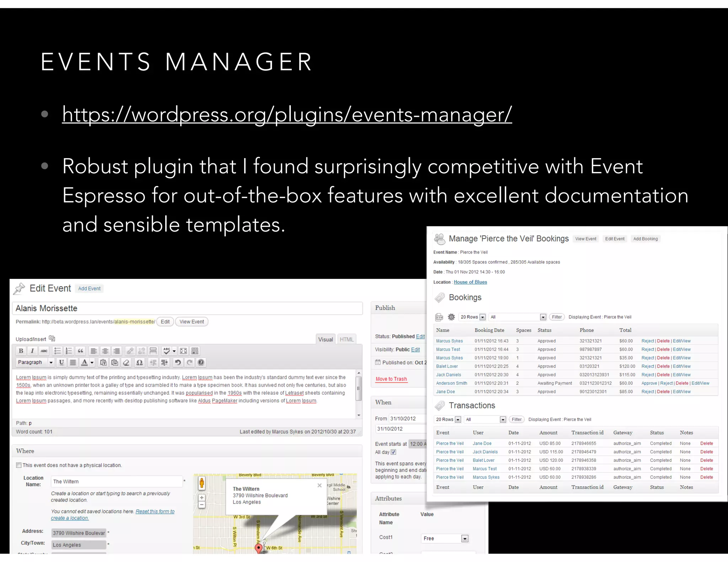The width and height of the screenshot is (728, 562).
Task: Insert a special character (Omega)
Action: click(x=139, y=362)
